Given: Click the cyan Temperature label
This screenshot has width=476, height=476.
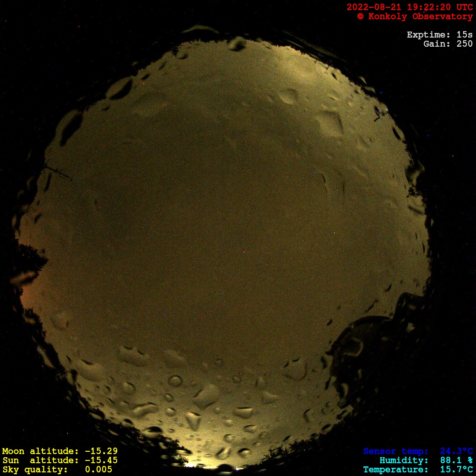Looking at the screenshot, I should [x=396, y=470].
